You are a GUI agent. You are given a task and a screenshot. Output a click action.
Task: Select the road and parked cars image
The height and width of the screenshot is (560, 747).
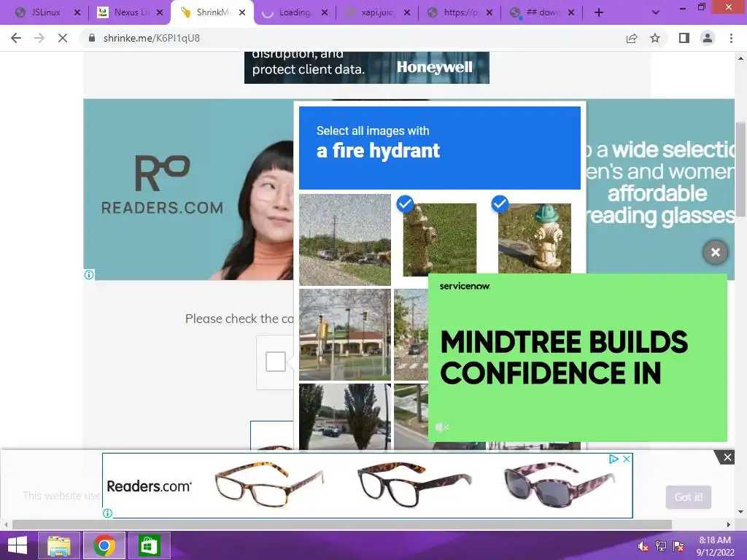345,239
